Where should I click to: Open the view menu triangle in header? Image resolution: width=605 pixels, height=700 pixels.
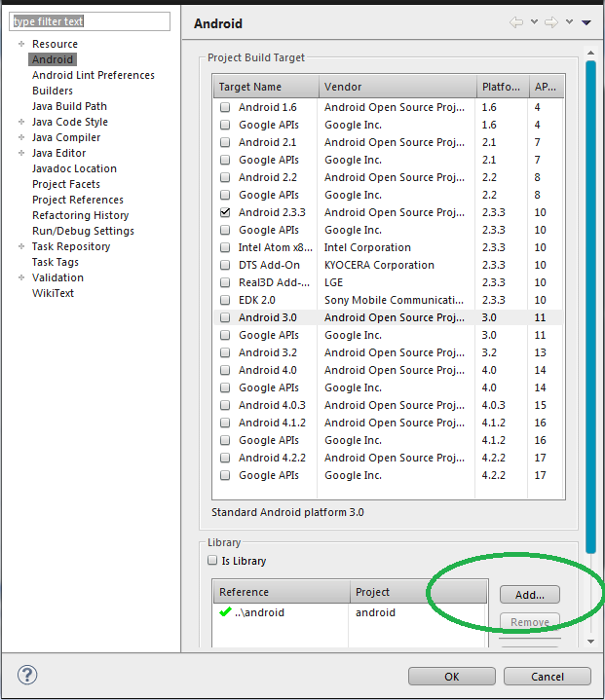click(x=586, y=22)
